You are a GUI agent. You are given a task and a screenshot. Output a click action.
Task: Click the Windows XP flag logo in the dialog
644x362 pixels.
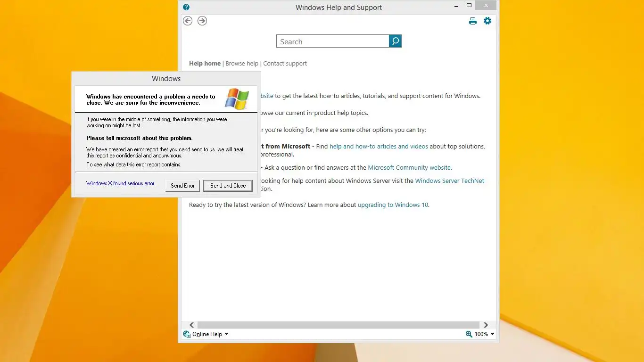pyautogui.click(x=237, y=99)
